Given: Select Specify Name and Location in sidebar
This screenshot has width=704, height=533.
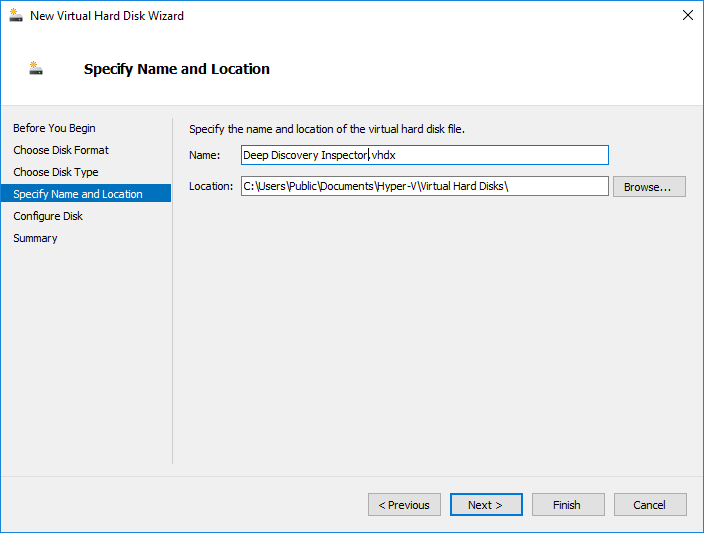Looking at the screenshot, I should pos(78,194).
